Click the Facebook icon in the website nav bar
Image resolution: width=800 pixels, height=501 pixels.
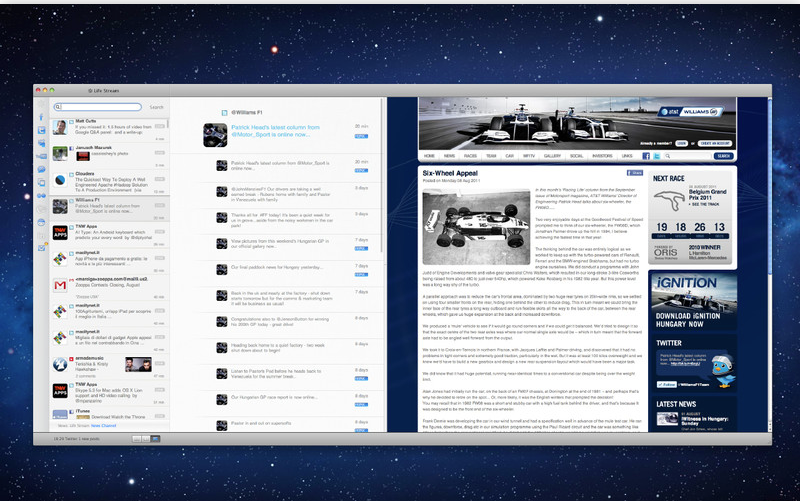645,156
